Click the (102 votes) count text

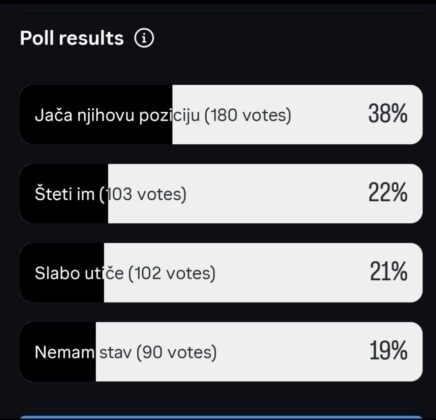[172, 273]
